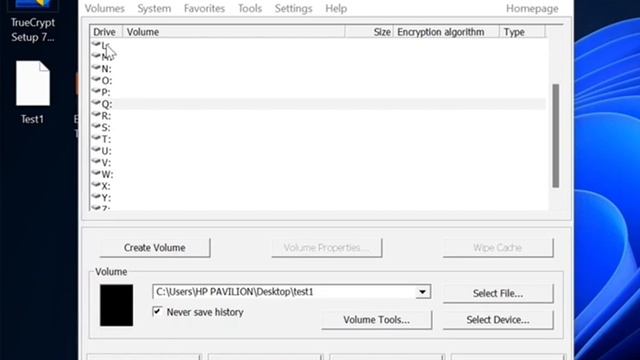640x360 pixels.
Task: Select drive slot W: icon
Action: [x=96, y=173]
